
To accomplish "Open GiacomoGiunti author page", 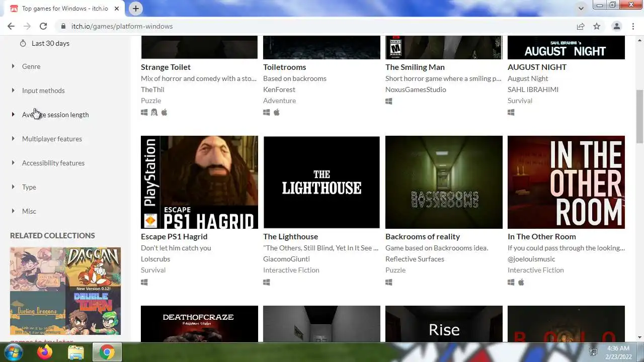I will point(286,259).
